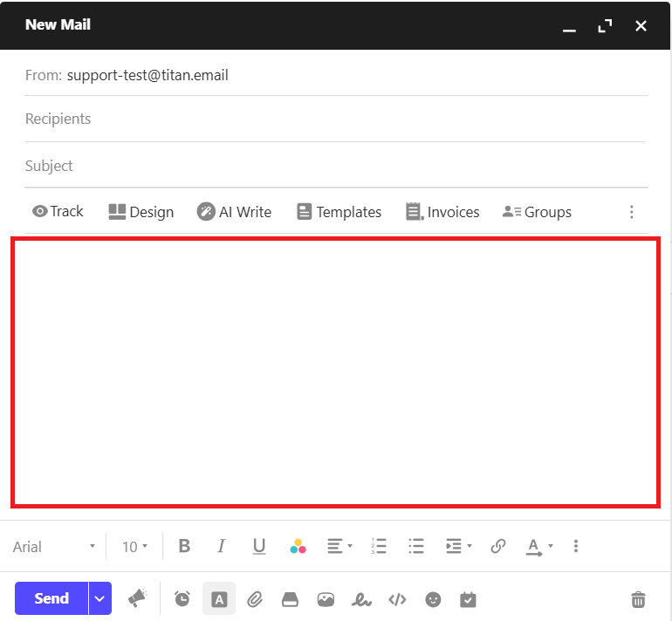Expand New Mail to full screen
The image size is (672, 621).
pyautogui.click(x=605, y=26)
